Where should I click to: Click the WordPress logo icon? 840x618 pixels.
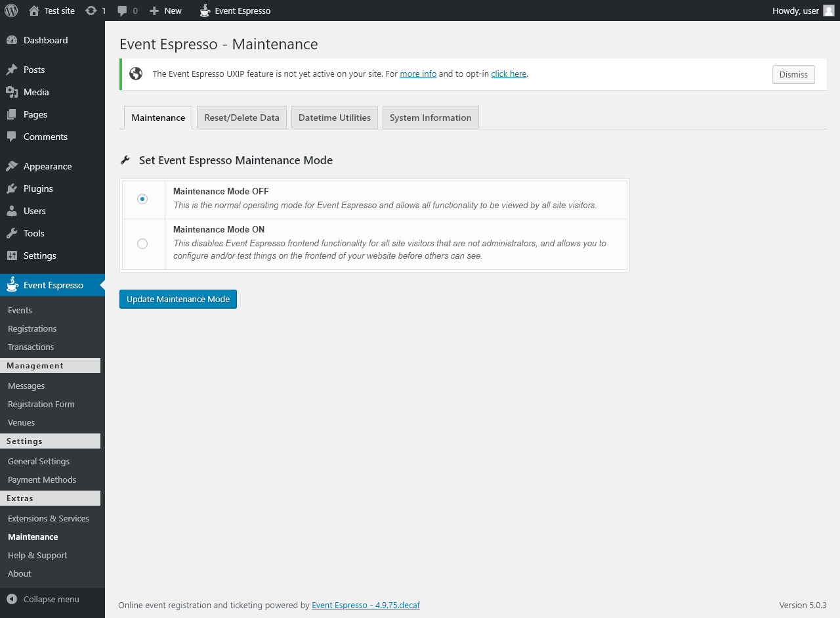[11, 11]
